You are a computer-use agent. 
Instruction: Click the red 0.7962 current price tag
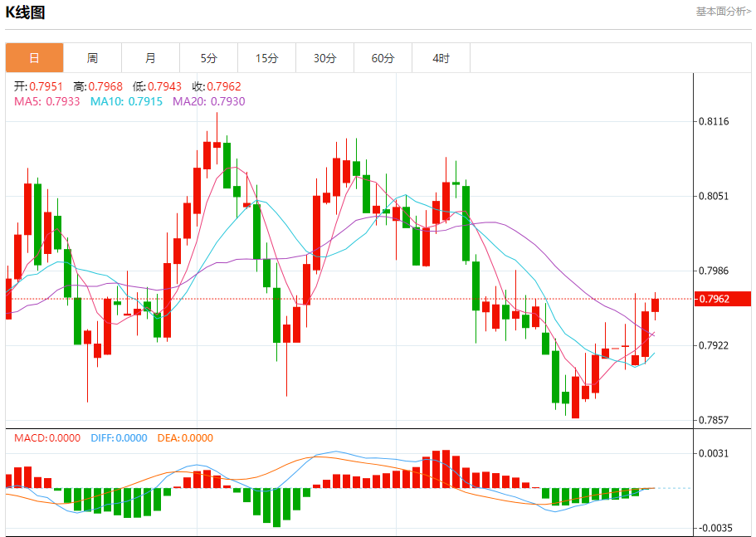click(723, 299)
